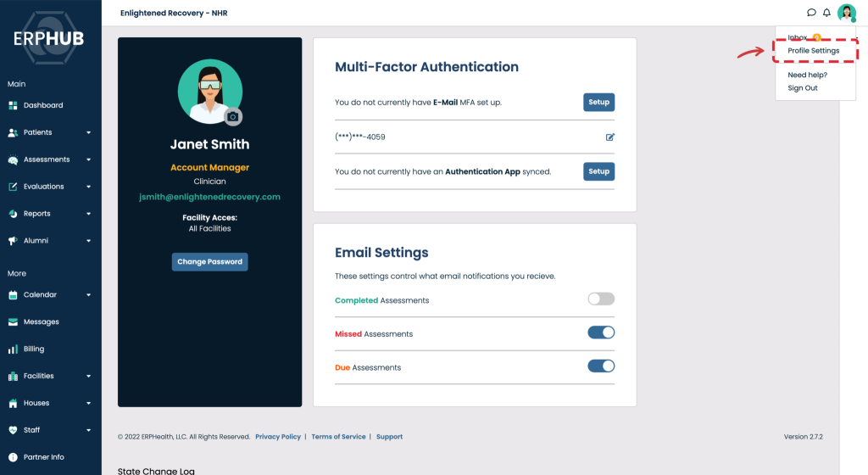Click the Alumni megaphone icon
Image resolution: width=868 pixels, height=475 pixels.
[x=13, y=241]
